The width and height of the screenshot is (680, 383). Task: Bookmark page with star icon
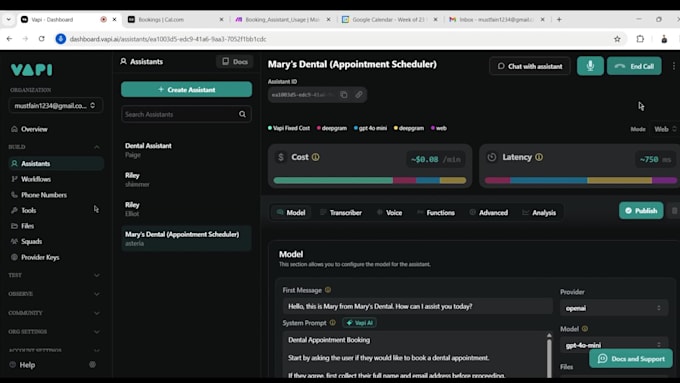pos(617,39)
